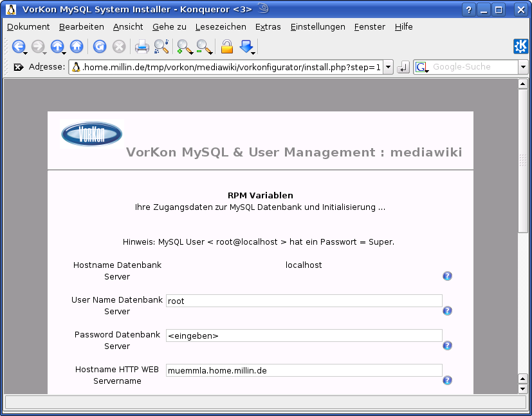Open the Forward button history arrow
Image resolution: width=532 pixels, height=416 pixels.
click(45, 53)
